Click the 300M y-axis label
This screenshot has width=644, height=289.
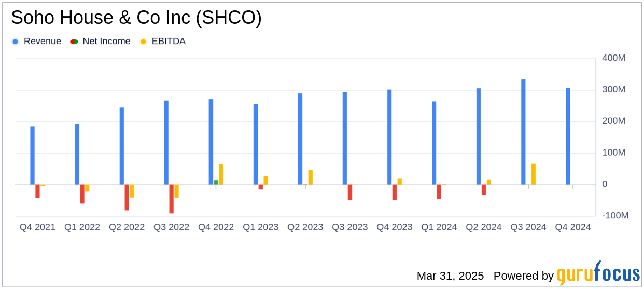pos(613,90)
